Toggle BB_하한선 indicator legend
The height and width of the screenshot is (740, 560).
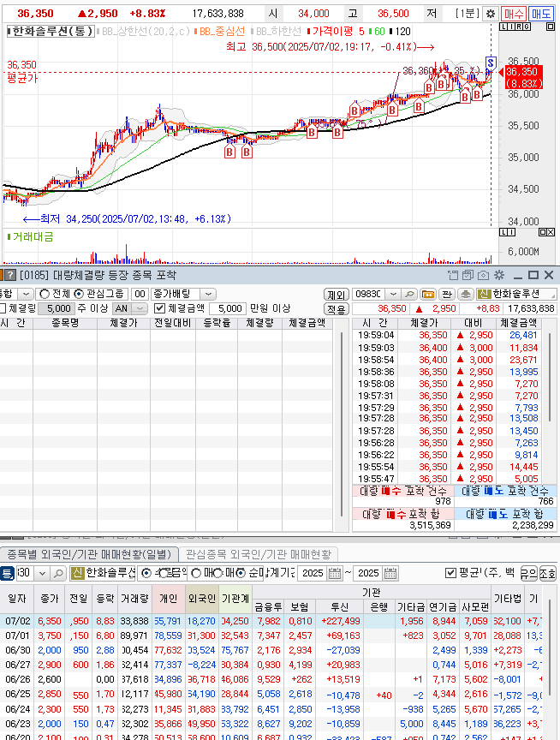pyautogui.click(x=276, y=32)
